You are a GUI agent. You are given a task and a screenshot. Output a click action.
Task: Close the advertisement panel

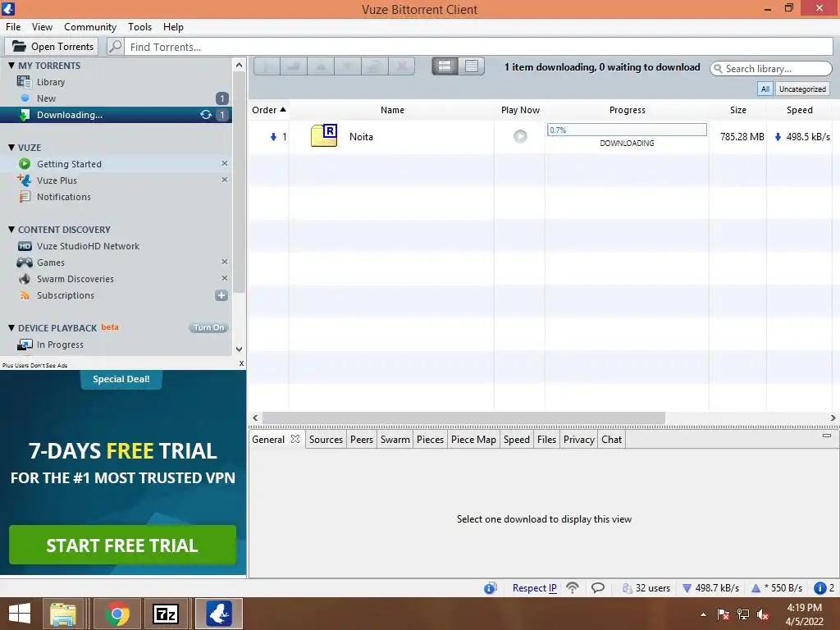pos(242,363)
